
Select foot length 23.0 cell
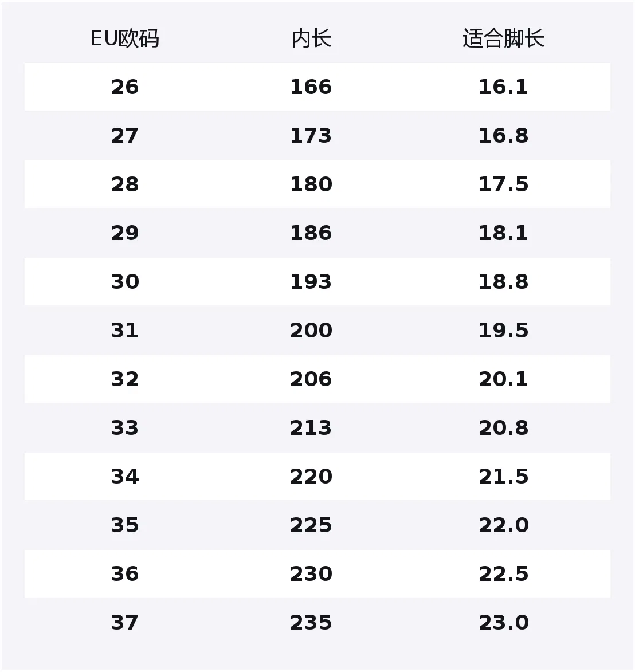[x=503, y=623]
